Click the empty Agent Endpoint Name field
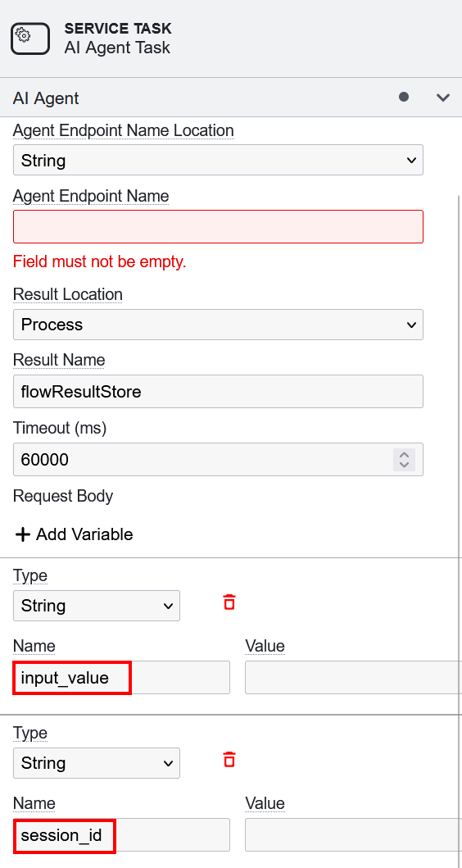This screenshot has height=868, width=462. pyautogui.click(x=218, y=226)
